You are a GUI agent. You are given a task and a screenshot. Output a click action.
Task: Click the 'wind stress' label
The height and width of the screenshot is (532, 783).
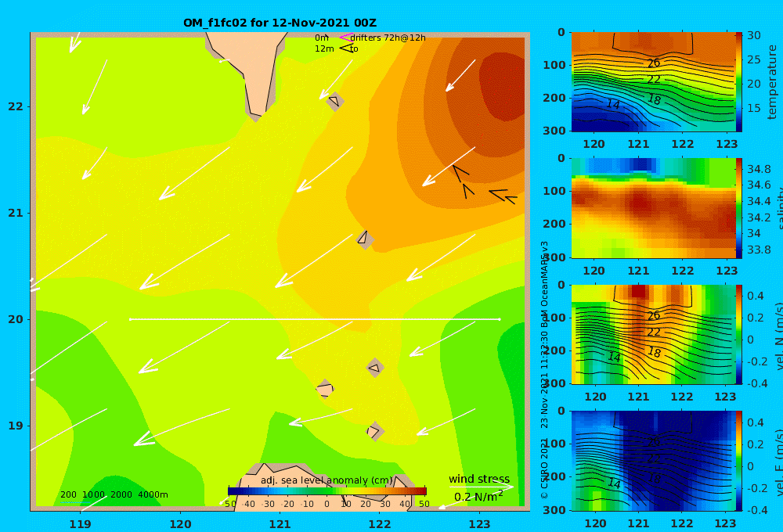pos(479,479)
